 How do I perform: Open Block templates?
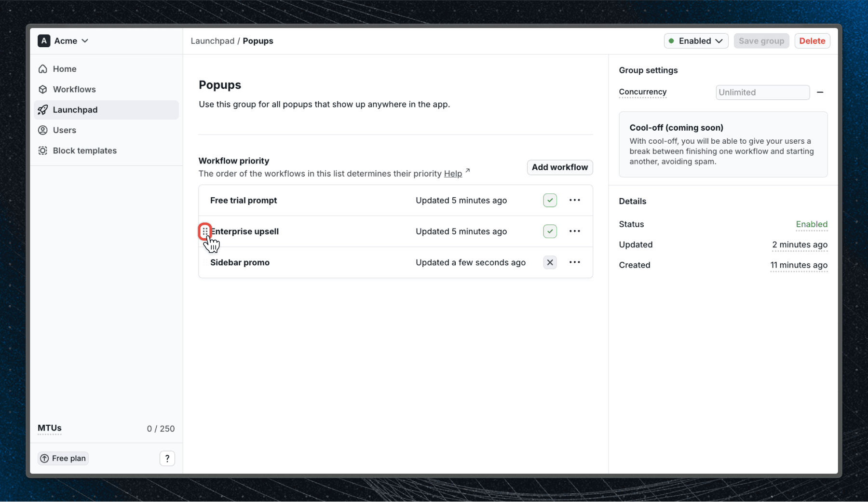84,150
